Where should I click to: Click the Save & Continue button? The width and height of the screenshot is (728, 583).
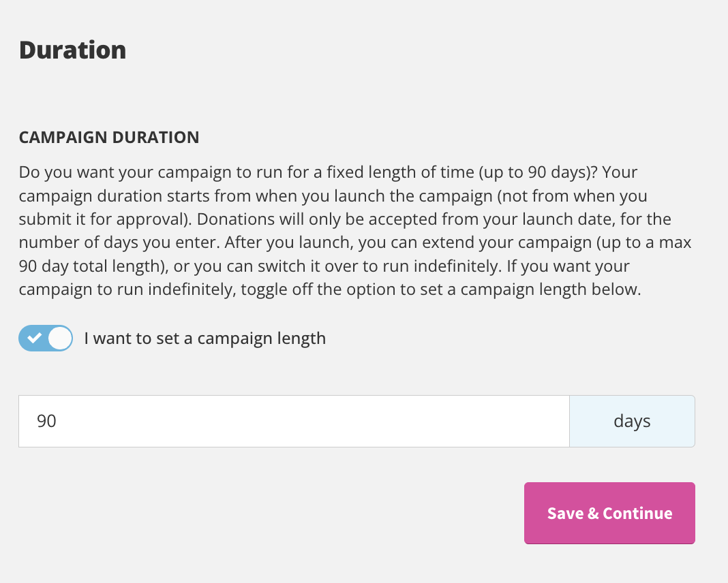point(609,513)
